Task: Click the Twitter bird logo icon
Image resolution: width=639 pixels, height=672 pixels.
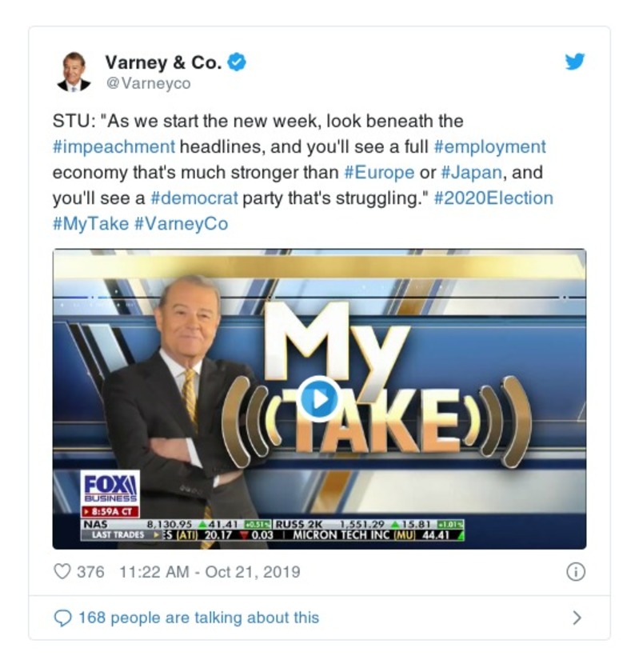Action: [x=575, y=62]
